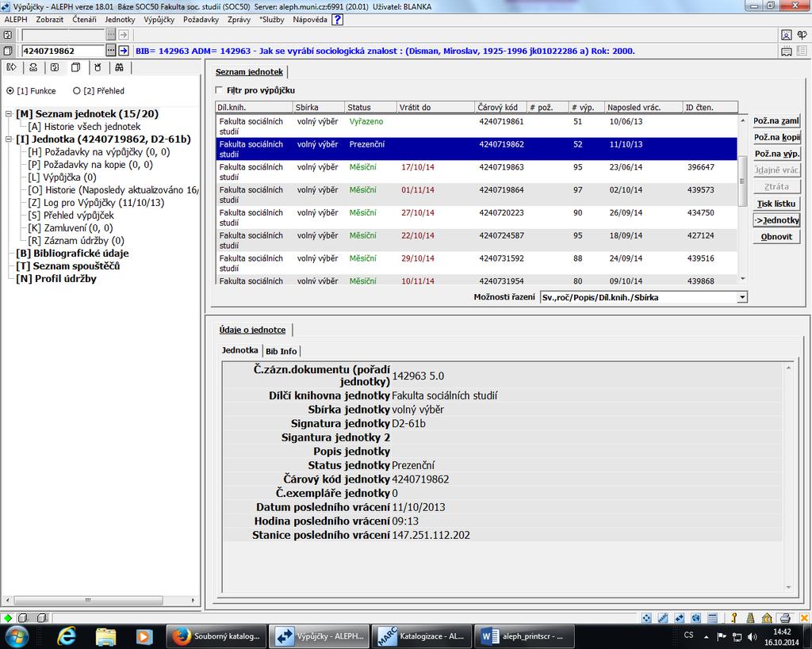Click the Tisk lístku button
This screenshot has height=649, width=812.
(x=776, y=204)
